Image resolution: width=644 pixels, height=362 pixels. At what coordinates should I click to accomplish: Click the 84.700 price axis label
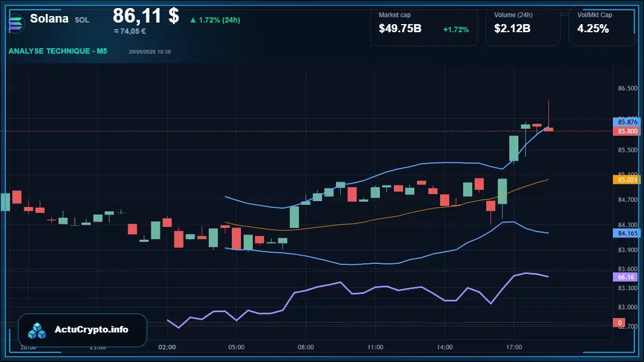[x=627, y=200]
